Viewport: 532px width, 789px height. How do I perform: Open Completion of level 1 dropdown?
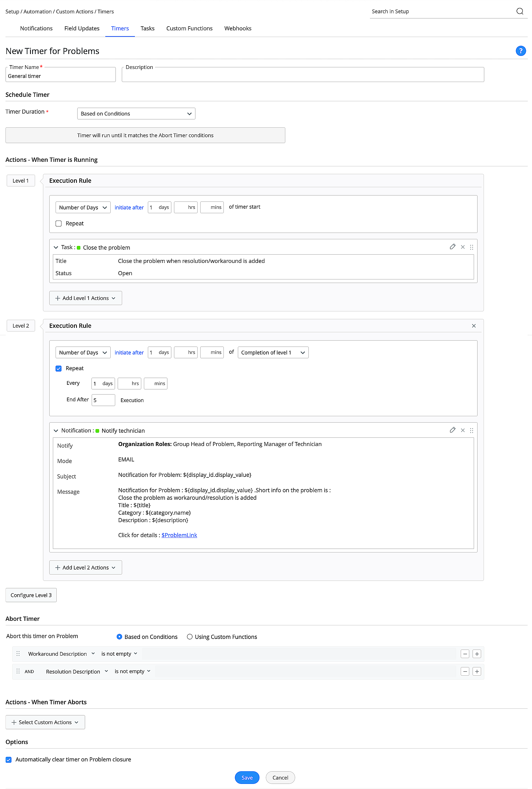click(273, 353)
